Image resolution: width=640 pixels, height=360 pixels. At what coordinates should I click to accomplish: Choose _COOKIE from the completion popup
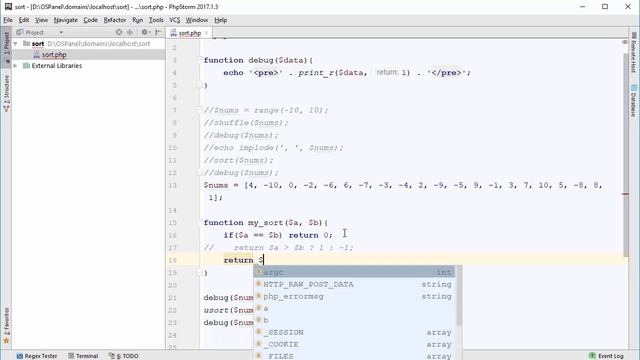pyautogui.click(x=355, y=344)
